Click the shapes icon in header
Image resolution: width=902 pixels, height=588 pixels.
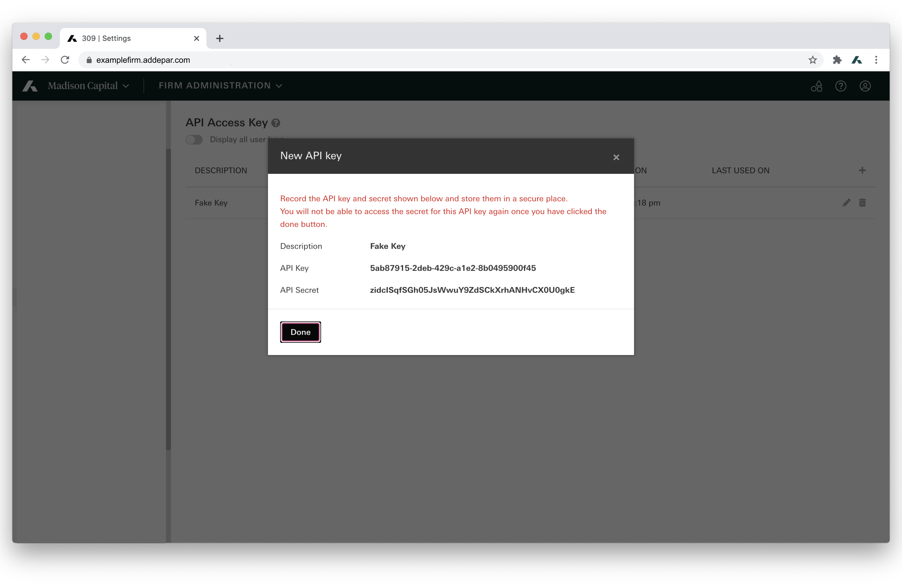[x=816, y=86]
